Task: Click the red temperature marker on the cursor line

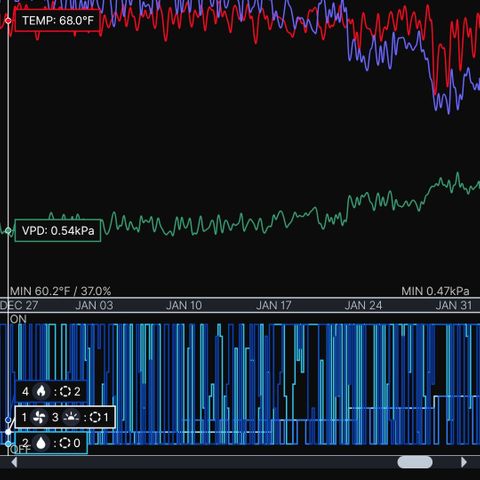Action: [8, 21]
